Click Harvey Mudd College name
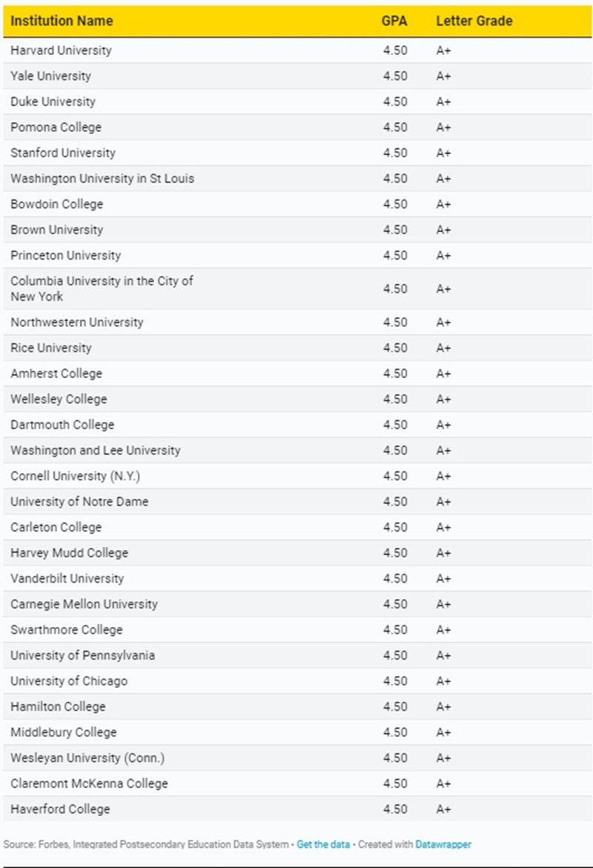 (69, 553)
